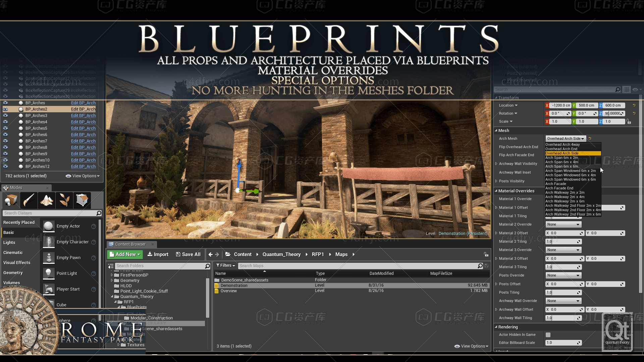Toggle visibility of BP_Arches12 actor

click(5, 167)
